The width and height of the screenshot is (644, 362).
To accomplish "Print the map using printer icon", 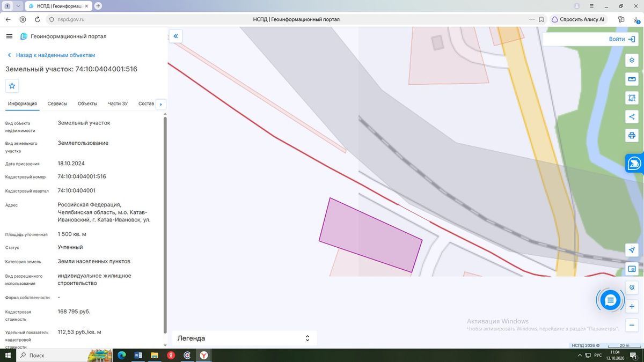I will [632, 136].
